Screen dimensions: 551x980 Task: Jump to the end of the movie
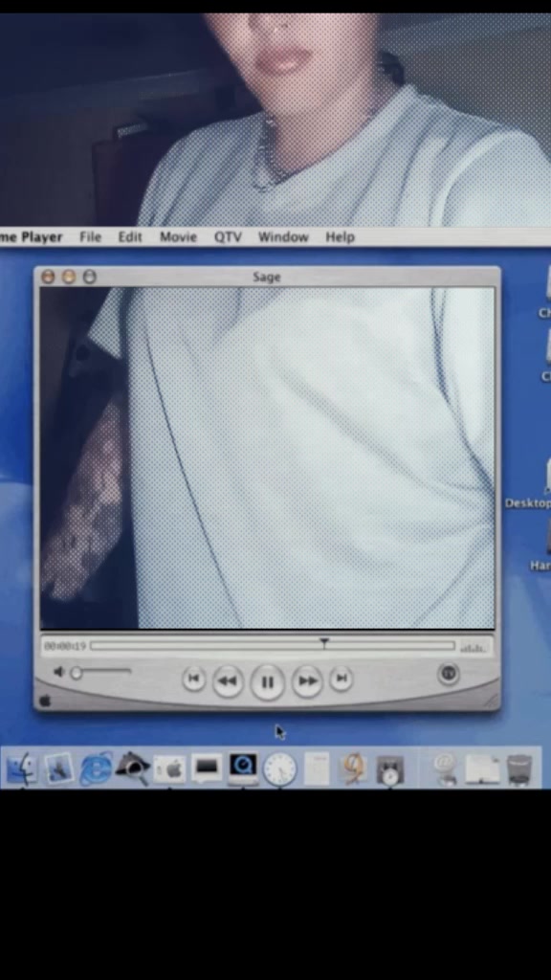coord(342,679)
